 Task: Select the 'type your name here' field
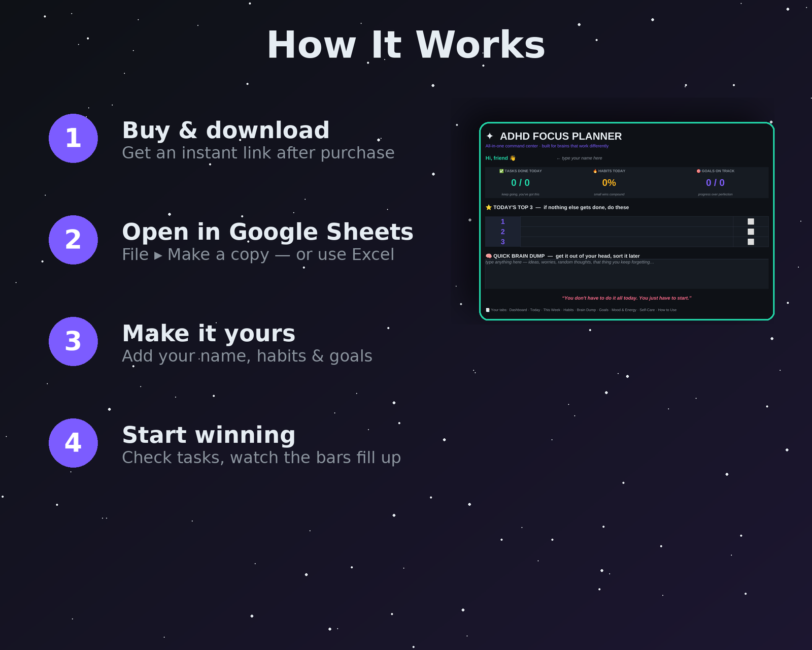580,158
